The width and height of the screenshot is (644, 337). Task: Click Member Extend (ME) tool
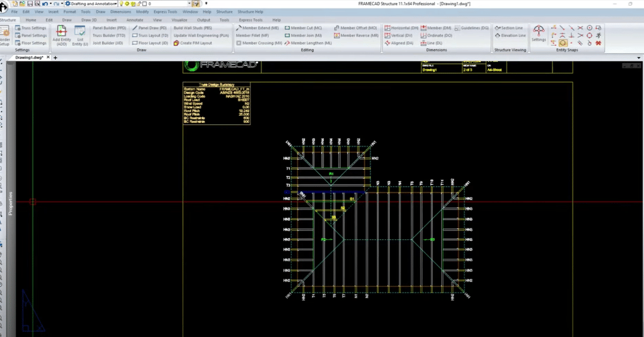[257, 28]
